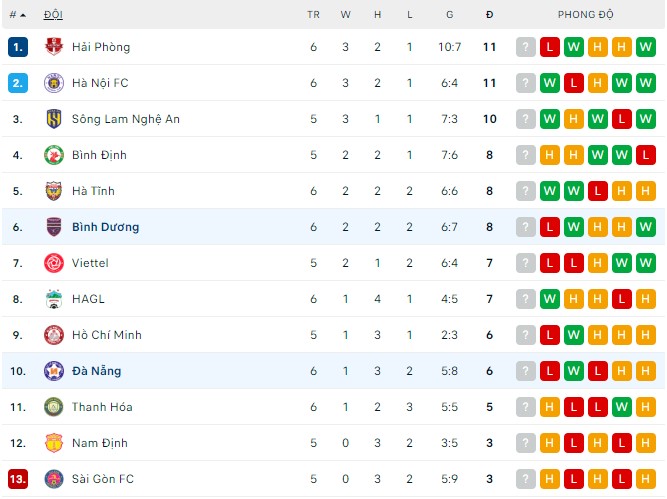Sort table by the # rank column
This screenshot has height=499, width=667.
[17, 15]
